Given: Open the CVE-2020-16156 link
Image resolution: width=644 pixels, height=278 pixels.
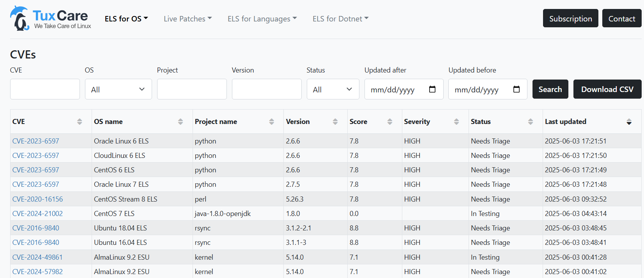Looking at the screenshot, I should click(x=37, y=199).
